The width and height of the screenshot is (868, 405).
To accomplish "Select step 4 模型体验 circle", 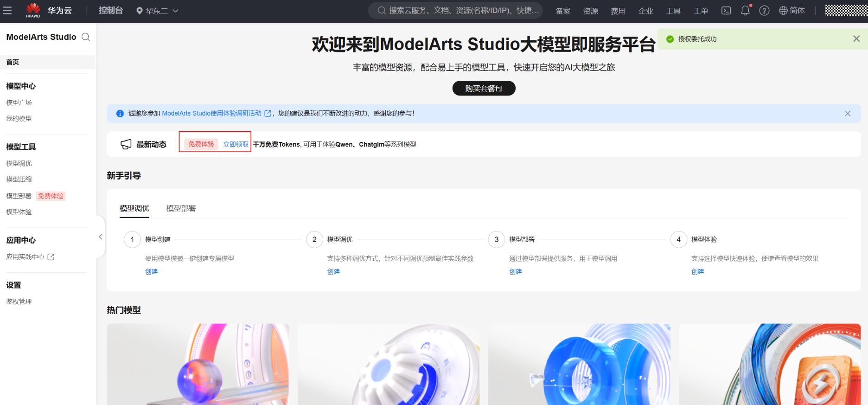I will point(679,239).
